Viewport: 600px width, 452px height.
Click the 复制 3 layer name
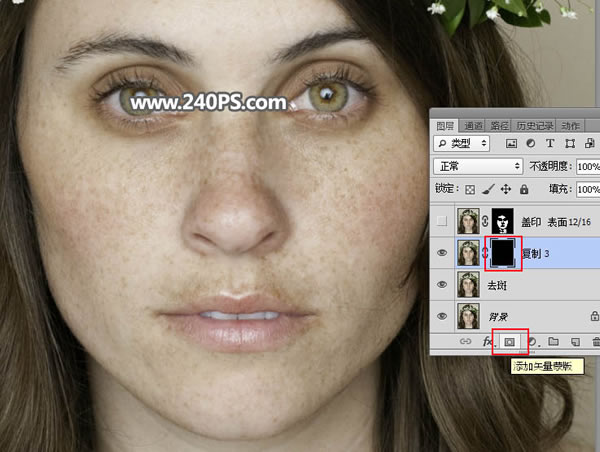(x=536, y=253)
